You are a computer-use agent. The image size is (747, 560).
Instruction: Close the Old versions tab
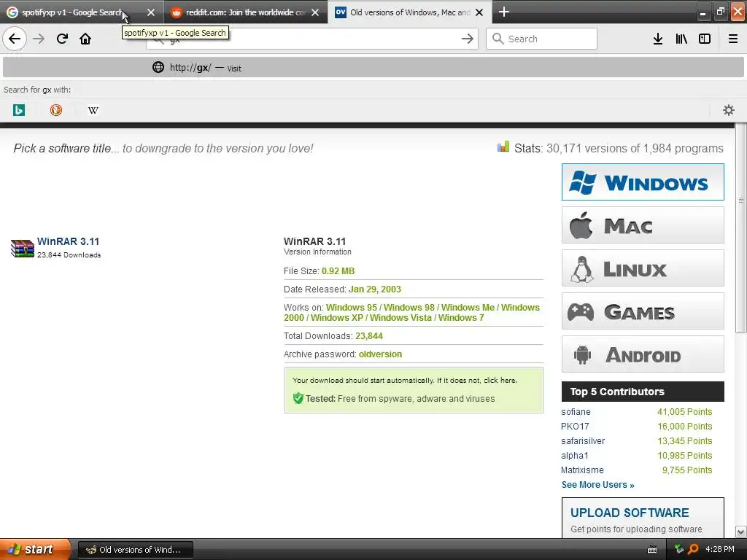(479, 12)
